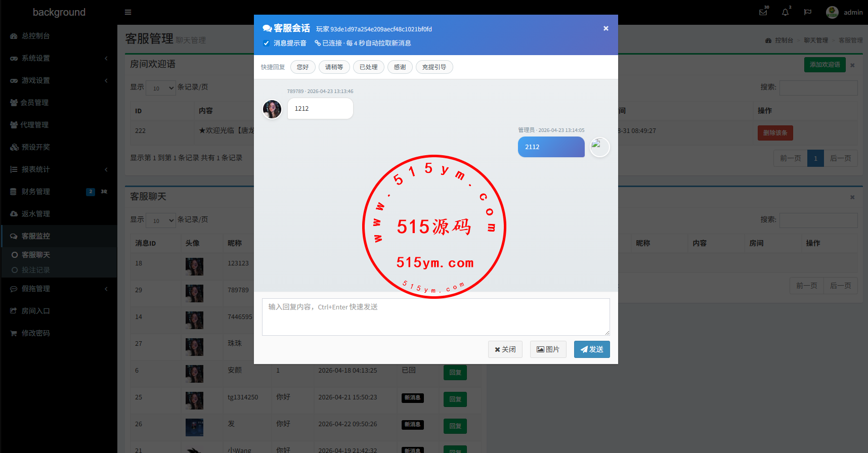Click the 关闭 button in dialog footer
Image resolution: width=868 pixels, height=453 pixels.
pyautogui.click(x=505, y=349)
